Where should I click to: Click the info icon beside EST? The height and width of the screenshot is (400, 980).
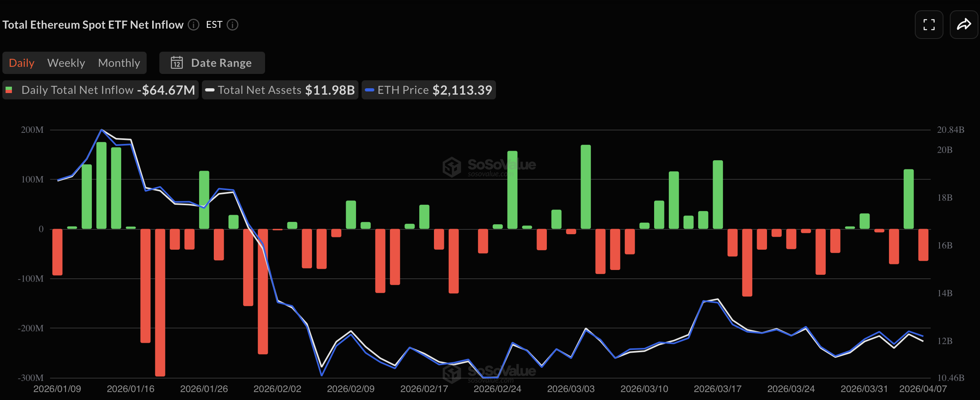click(232, 25)
